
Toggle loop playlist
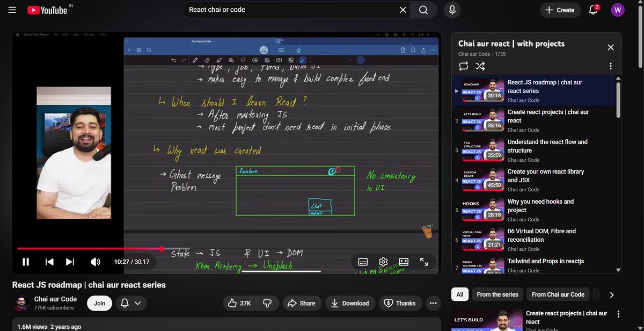464,66
